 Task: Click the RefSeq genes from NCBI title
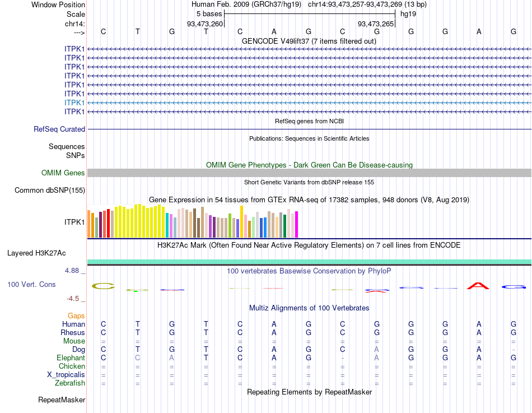point(310,121)
